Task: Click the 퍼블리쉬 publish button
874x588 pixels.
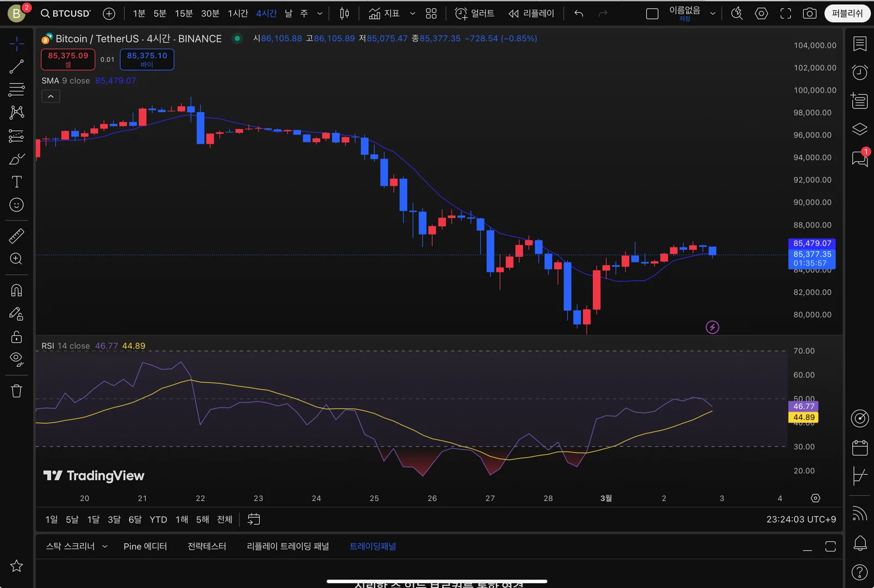Action: [847, 14]
